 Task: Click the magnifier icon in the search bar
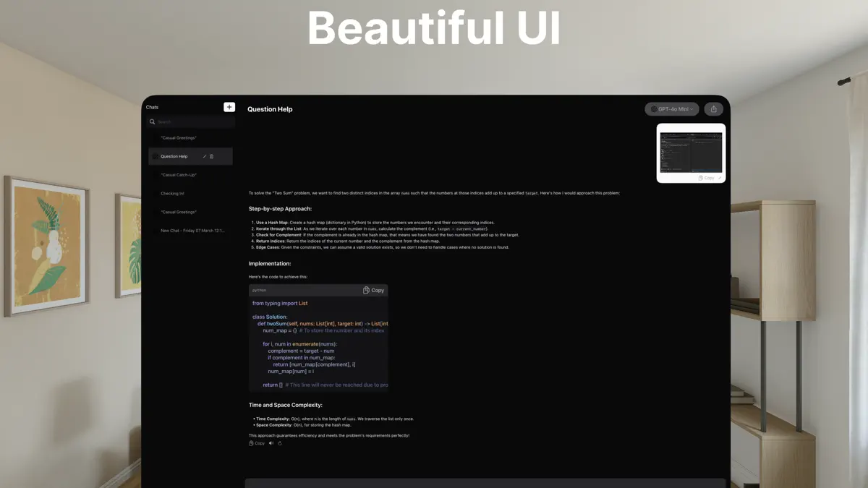152,121
